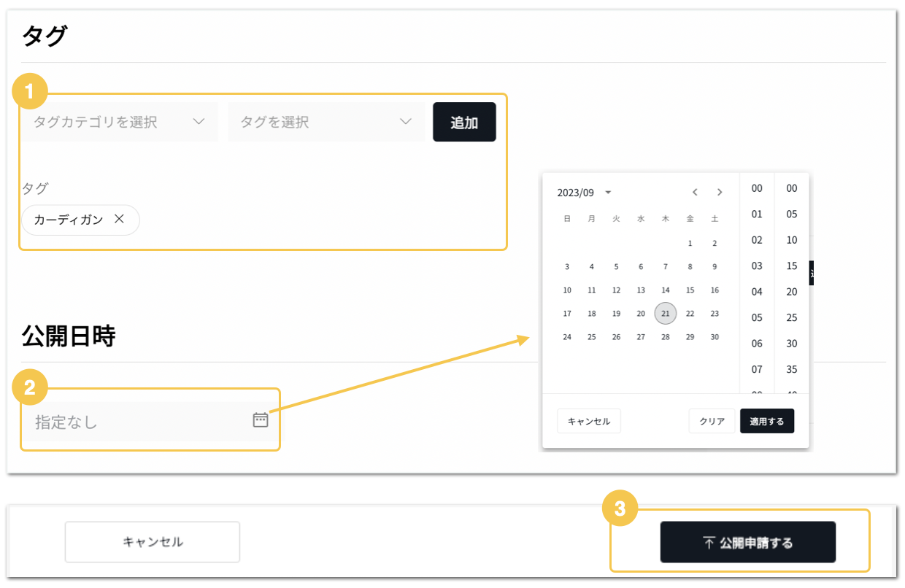
Task: Select day 14 in the calendar
Action: pos(666,290)
